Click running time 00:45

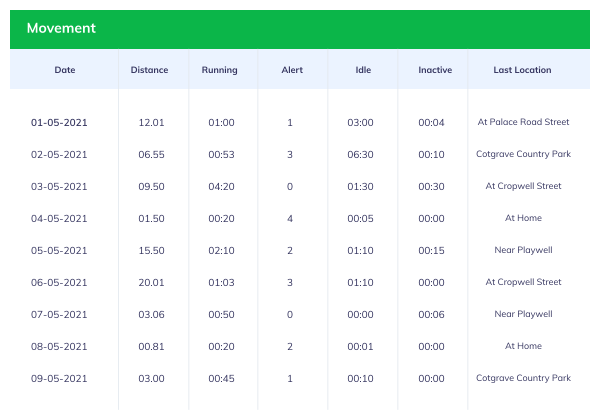[221, 378]
